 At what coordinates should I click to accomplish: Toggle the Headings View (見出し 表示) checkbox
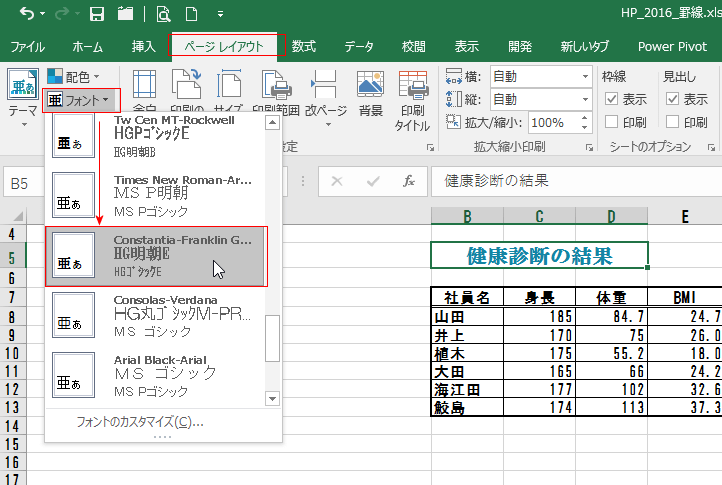[x=673, y=99]
